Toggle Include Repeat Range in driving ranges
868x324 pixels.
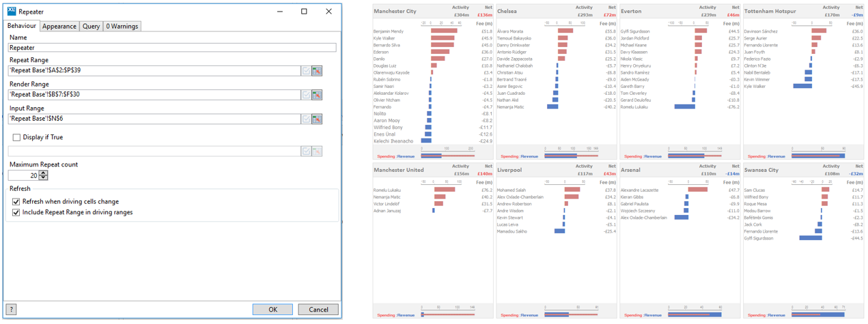(x=16, y=213)
